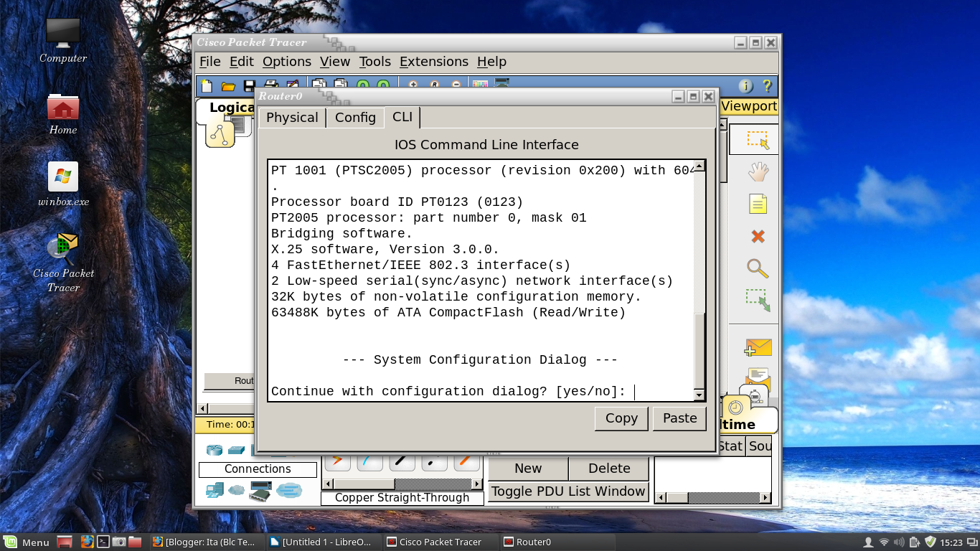Select the cloud device under Connections
This screenshot has width=980, height=551.
(237, 491)
